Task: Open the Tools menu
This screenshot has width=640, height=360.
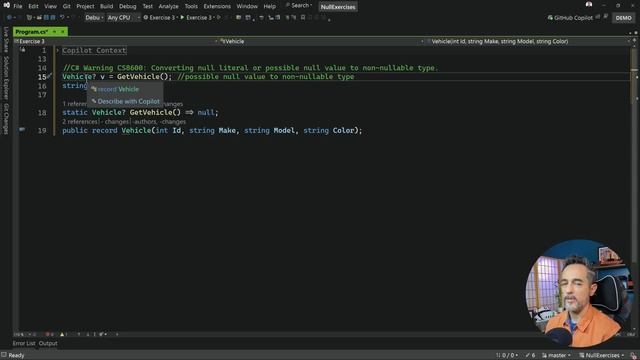Action: click(x=191, y=6)
